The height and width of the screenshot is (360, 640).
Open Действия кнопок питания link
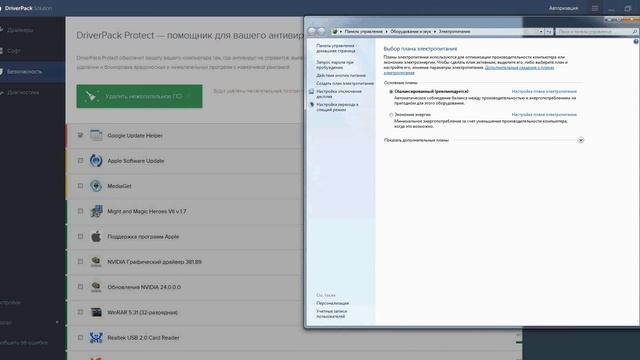coord(341,76)
